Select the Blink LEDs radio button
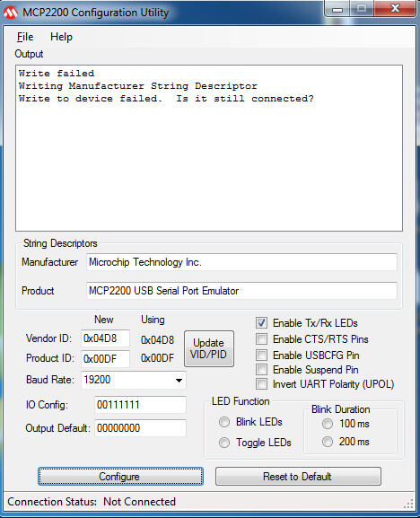Screen dimensions: 420x518 pyautogui.click(x=224, y=422)
